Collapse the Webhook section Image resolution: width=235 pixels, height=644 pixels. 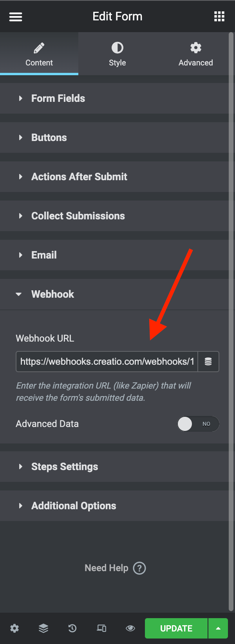[x=114, y=294]
